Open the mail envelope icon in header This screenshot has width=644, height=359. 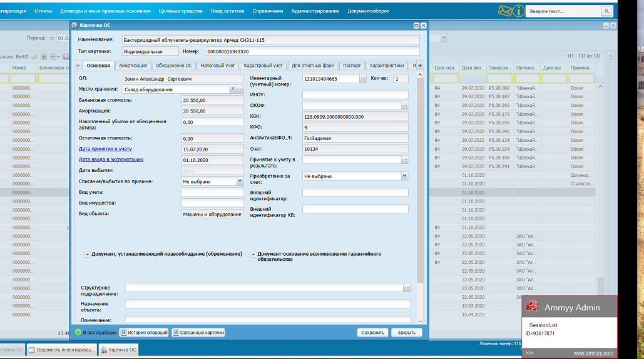[505, 11]
